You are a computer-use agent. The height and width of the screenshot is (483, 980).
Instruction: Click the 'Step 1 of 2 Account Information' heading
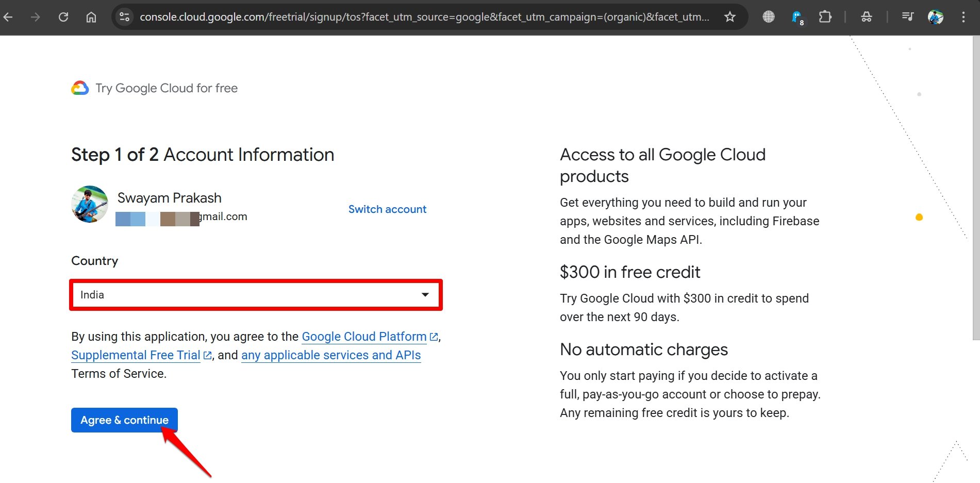click(x=203, y=155)
